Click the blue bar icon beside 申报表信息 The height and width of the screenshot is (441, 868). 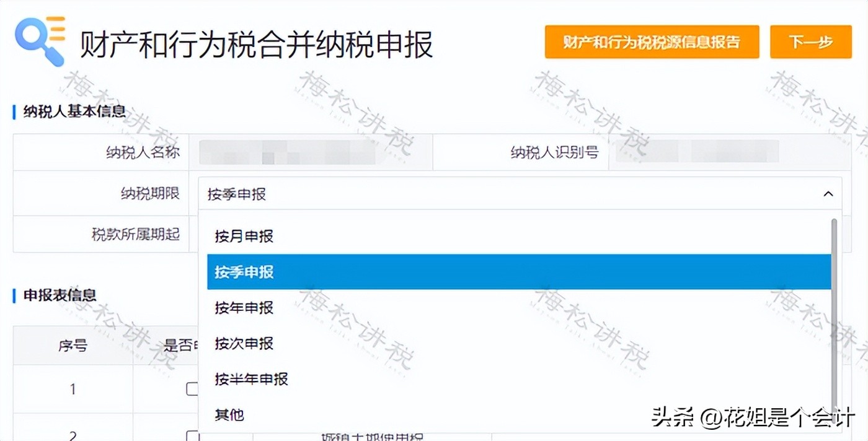tap(12, 295)
